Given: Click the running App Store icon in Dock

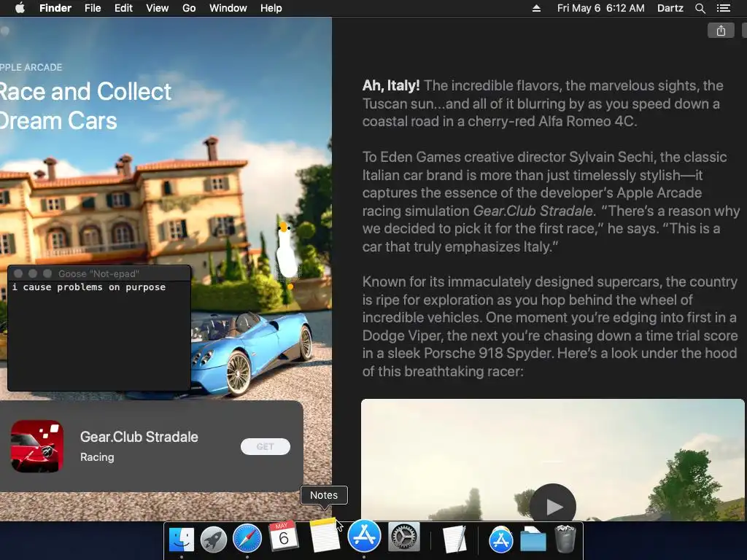Looking at the screenshot, I should click(x=364, y=536).
